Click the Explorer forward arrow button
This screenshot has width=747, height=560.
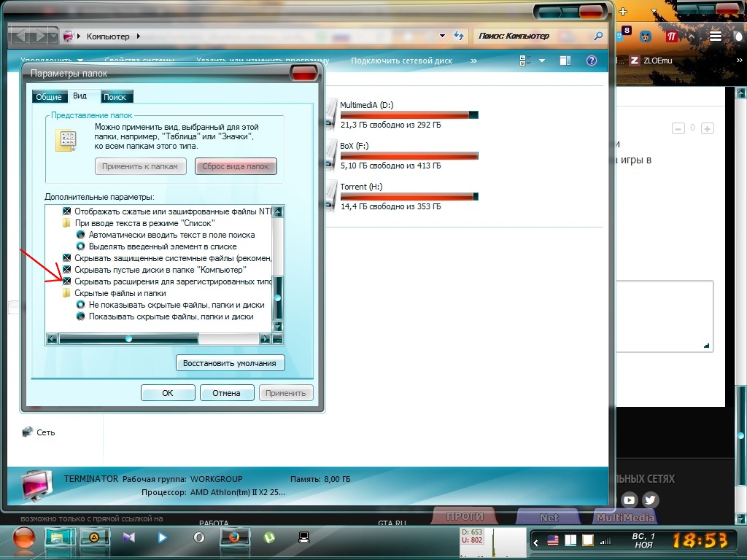click(x=40, y=36)
